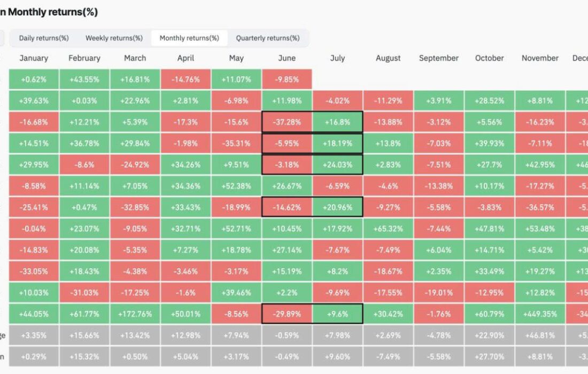The width and height of the screenshot is (588, 374).
Task: Click the June column header
Action: 287,58
